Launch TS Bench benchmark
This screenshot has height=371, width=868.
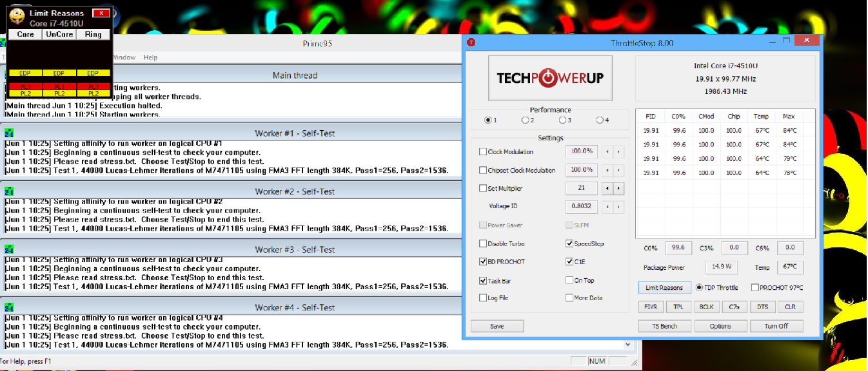click(665, 326)
